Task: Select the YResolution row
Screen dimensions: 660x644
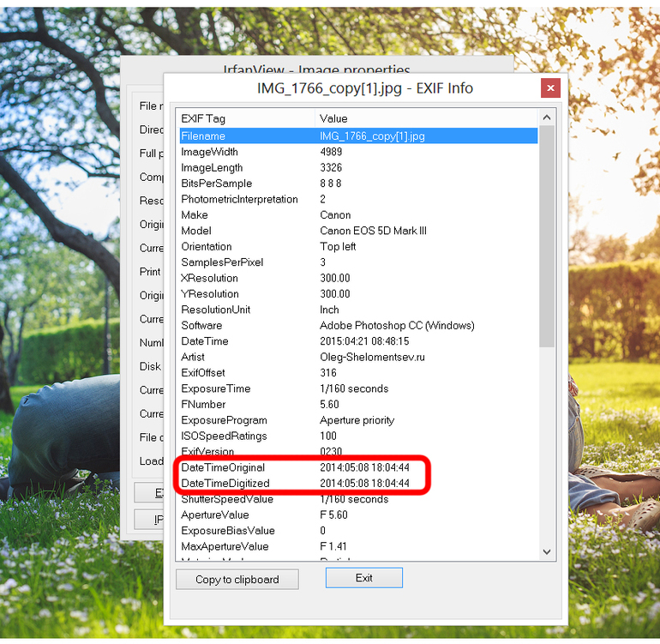Action: click(358, 294)
